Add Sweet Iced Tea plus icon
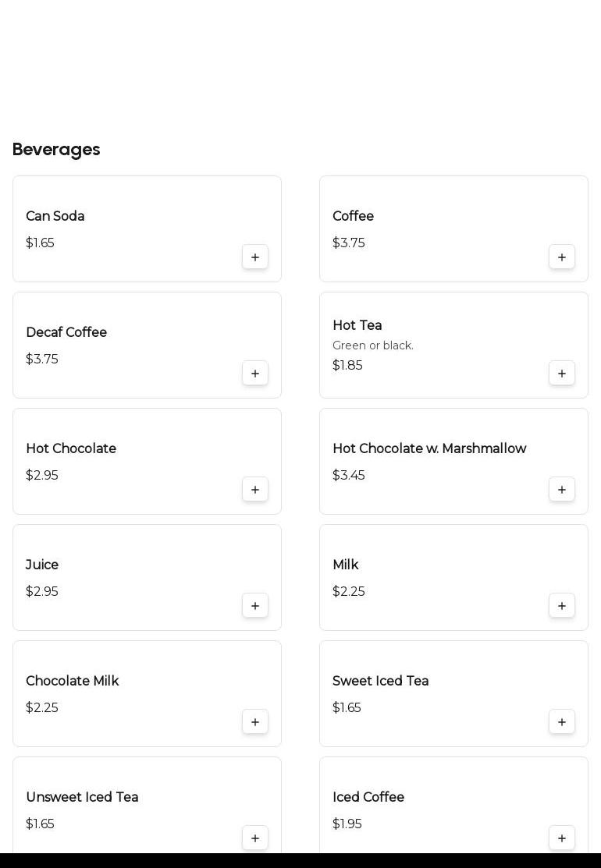 [562, 722]
